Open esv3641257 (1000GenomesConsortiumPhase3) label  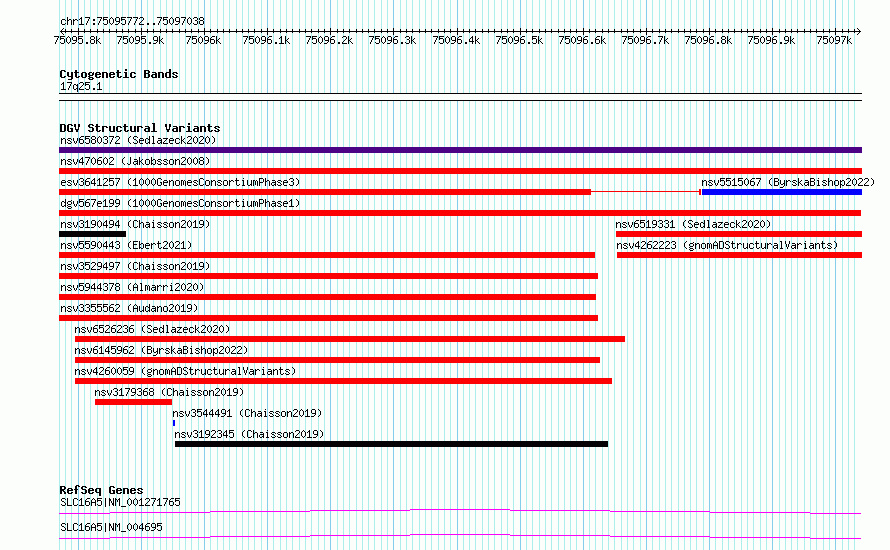[180, 182]
